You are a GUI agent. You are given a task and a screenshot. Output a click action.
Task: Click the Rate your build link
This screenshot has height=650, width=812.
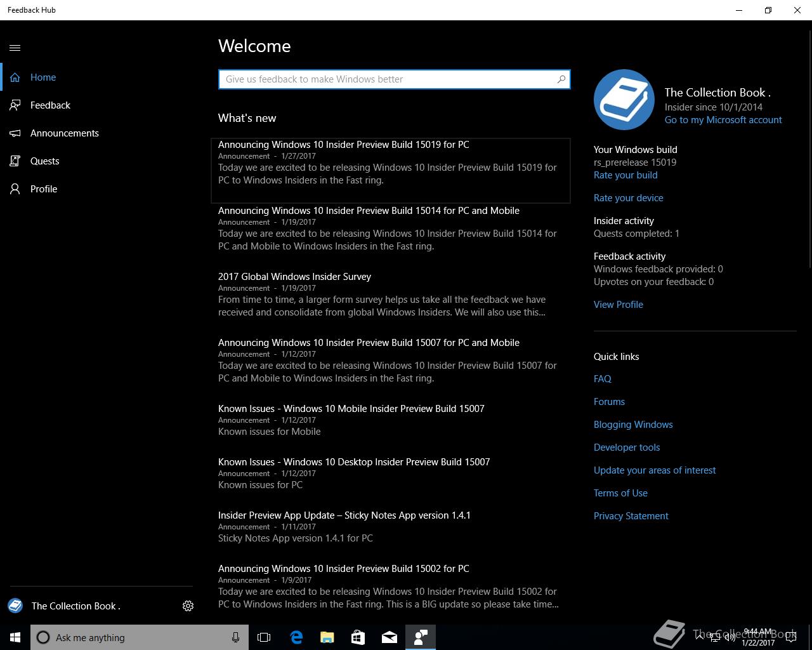pyautogui.click(x=625, y=175)
